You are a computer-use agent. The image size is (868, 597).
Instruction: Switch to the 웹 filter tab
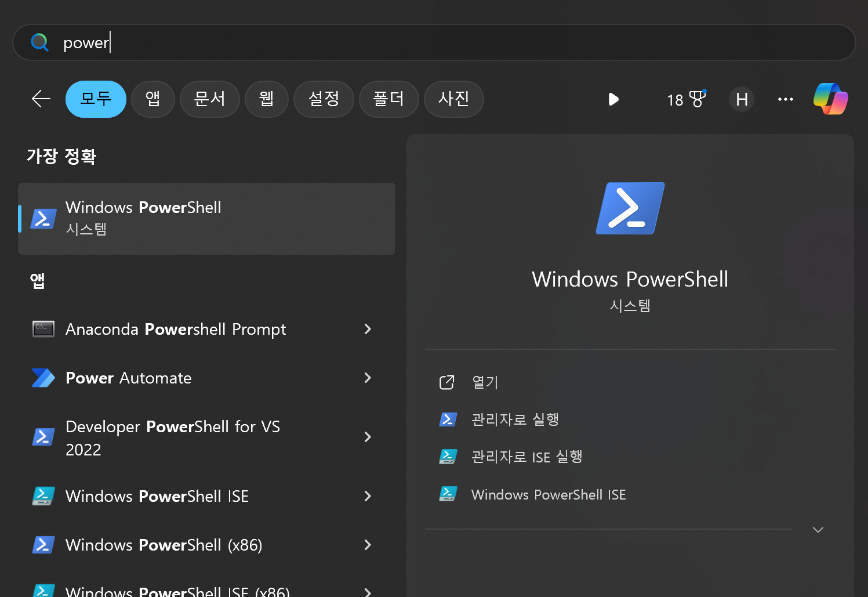(x=267, y=99)
